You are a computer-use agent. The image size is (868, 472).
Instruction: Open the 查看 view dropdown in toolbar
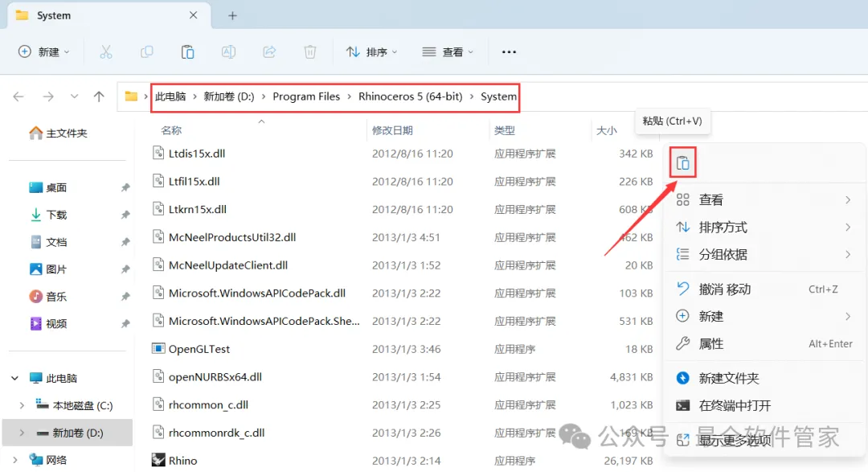(x=448, y=52)
